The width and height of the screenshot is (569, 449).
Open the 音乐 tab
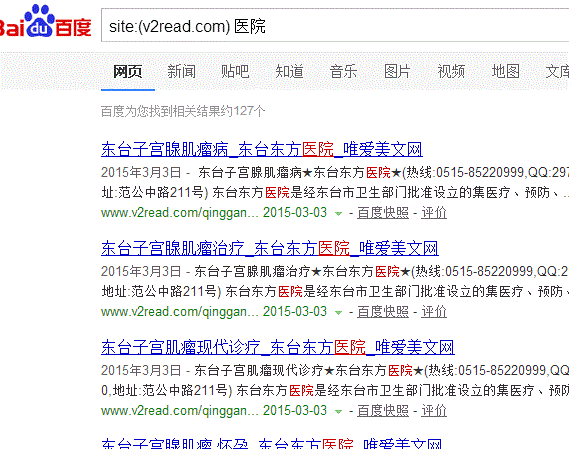pyautogui.click(x=343, y=72)
